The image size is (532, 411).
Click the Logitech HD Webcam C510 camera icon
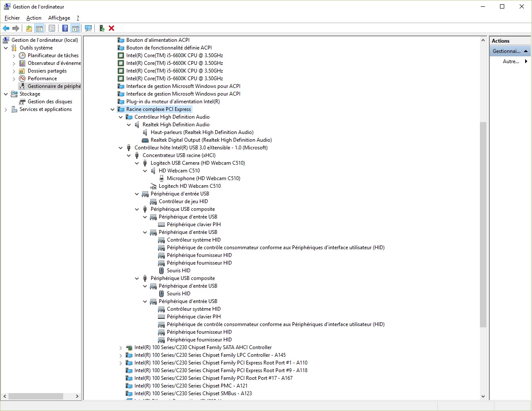(153, 186)
